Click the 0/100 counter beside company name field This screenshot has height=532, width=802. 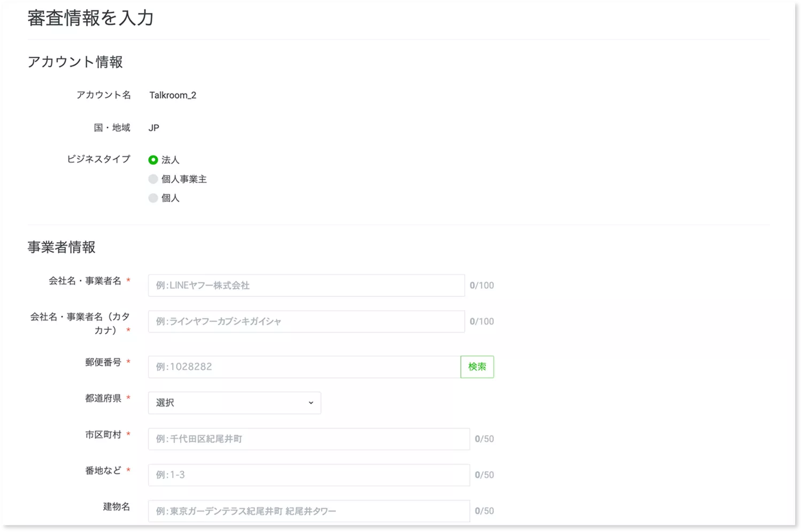tap(482, 286)
